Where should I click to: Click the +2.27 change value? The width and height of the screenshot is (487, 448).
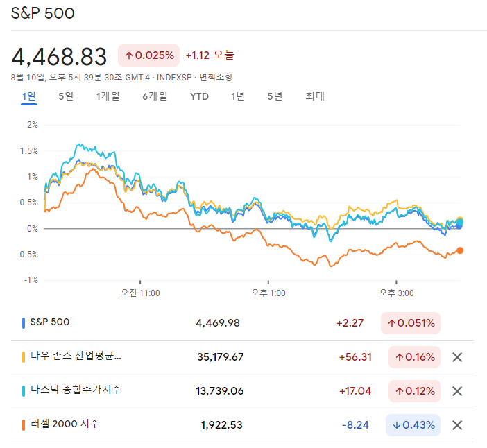coord(350,323)
